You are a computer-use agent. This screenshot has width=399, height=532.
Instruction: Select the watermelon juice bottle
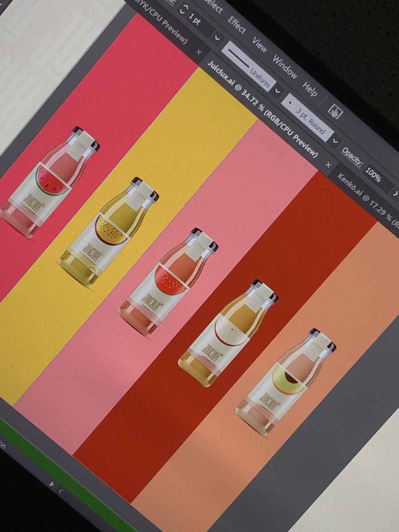pos(50,182)
